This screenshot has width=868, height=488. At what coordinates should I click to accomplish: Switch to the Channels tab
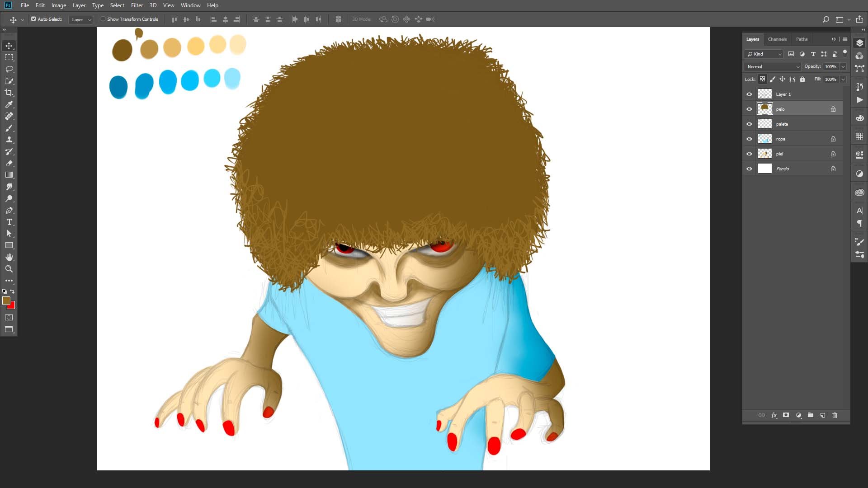click(777, 39)
